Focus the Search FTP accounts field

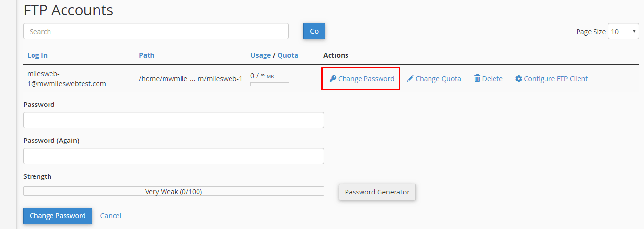pyautogui.click(x=156, y=32)
